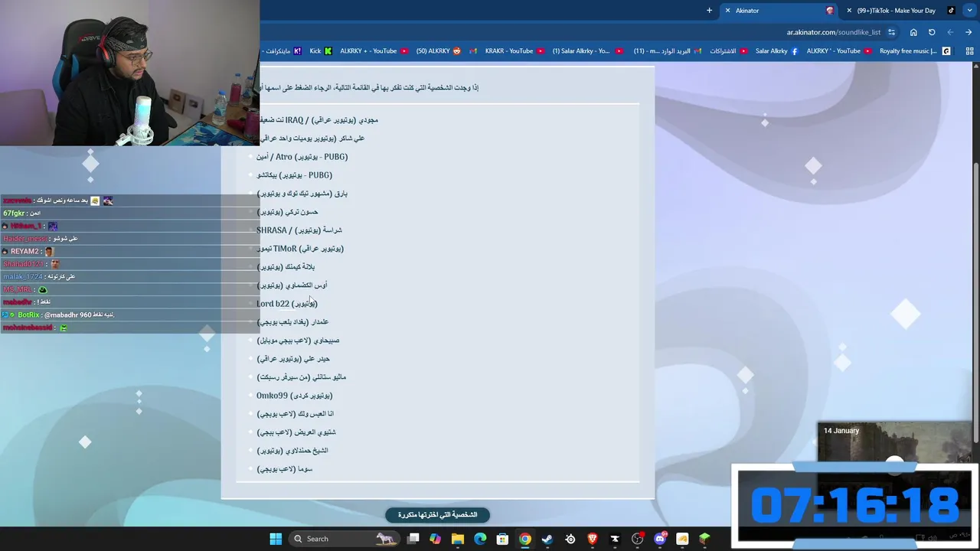Viewport: 980px width, 551px height.
Task: Click the الشخصية التي اخترتها متكررة button
Action: coord(437,515)
